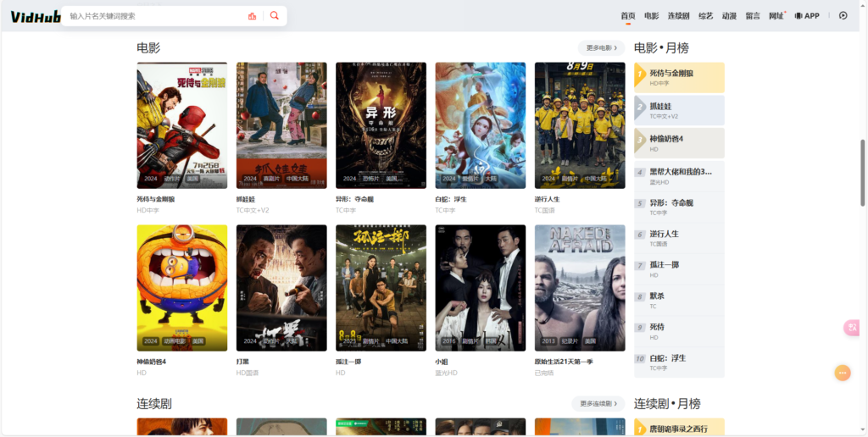
Task: Select rank 4 黑帮大佬和我的3... entry
Action: (679, 176)
